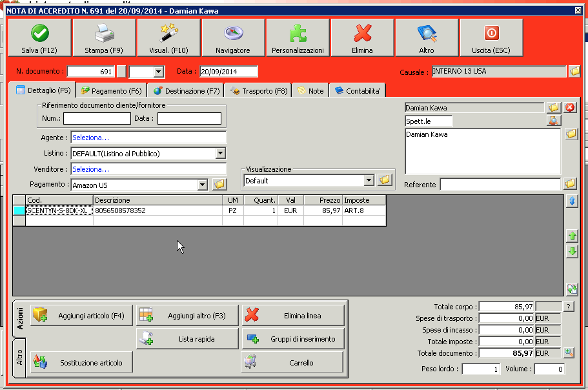Print via Stampa (F9) button

(105, 38)
